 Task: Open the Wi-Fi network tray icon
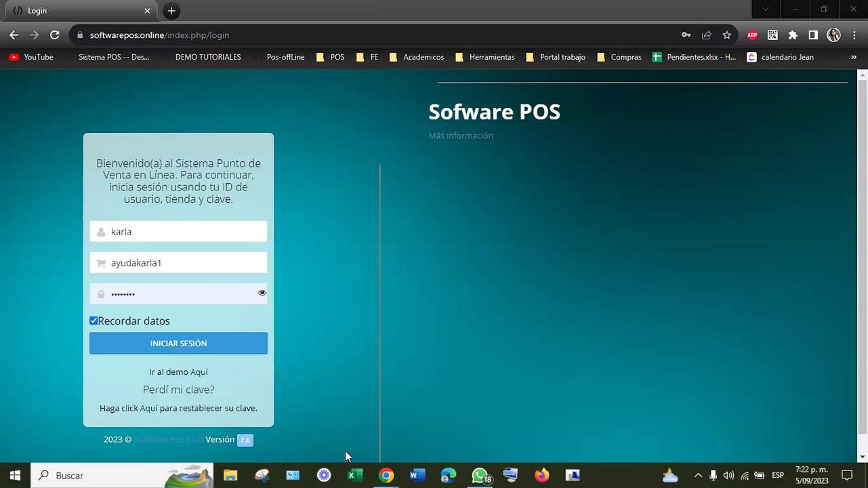tap(744, 475)
